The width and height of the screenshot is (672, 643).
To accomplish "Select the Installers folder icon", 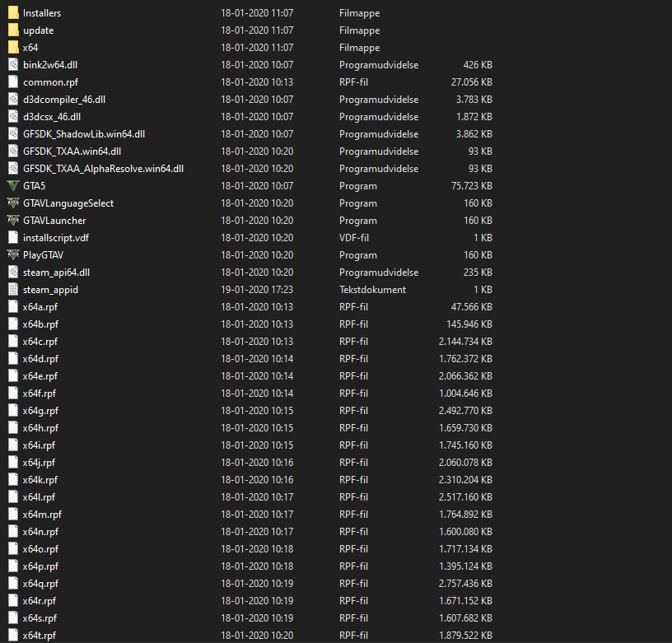I will click(13, 13).
